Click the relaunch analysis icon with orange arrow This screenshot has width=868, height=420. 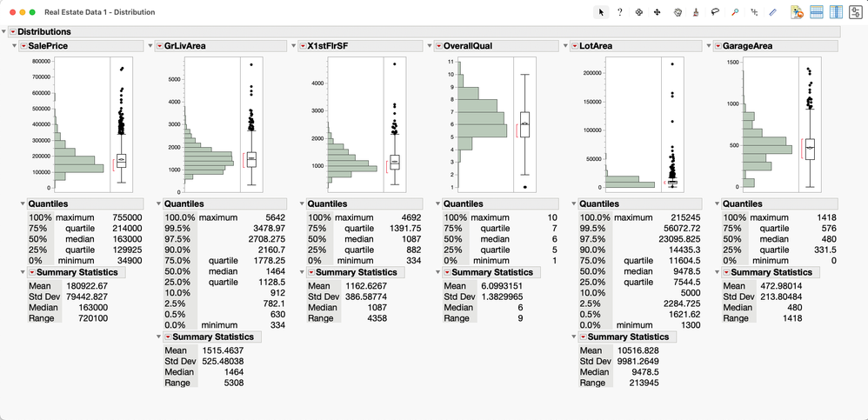pos(798,12)
